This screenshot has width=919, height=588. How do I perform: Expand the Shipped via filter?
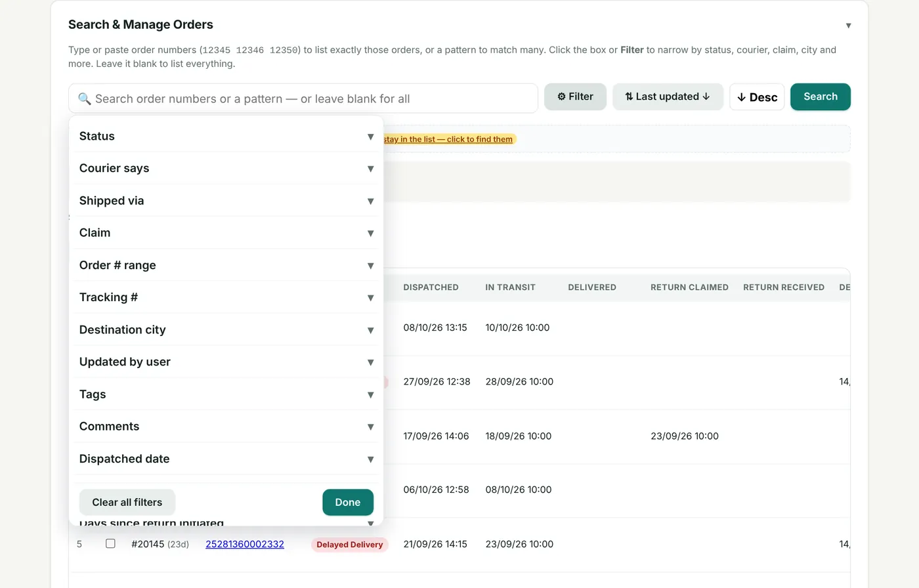(x=226, y=201)
